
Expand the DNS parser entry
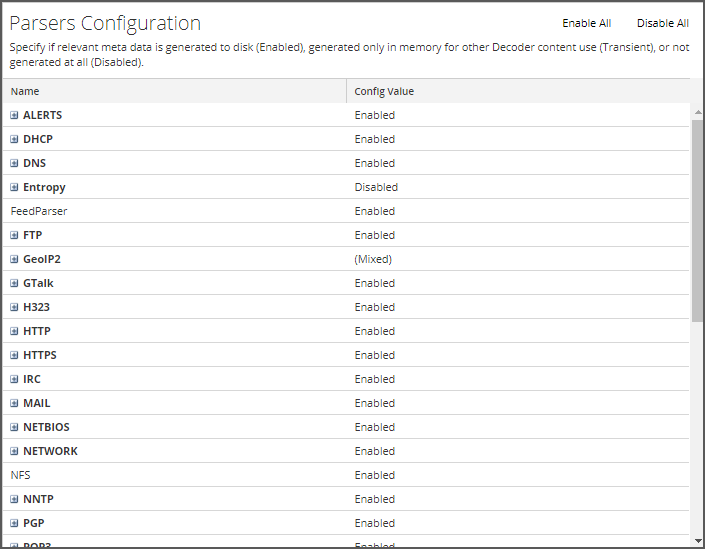tap(14, 163)
